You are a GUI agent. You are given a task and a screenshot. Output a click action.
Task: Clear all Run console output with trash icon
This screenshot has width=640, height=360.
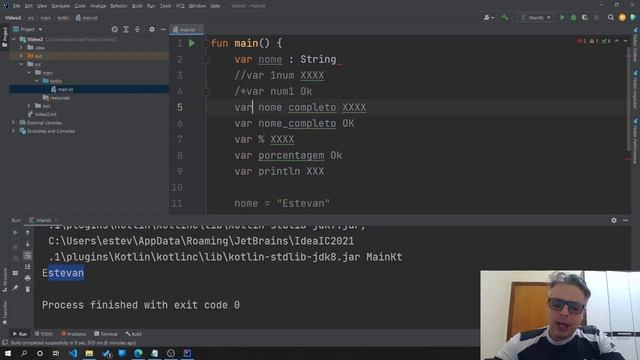pyautogui.click(x=28, y=289)
